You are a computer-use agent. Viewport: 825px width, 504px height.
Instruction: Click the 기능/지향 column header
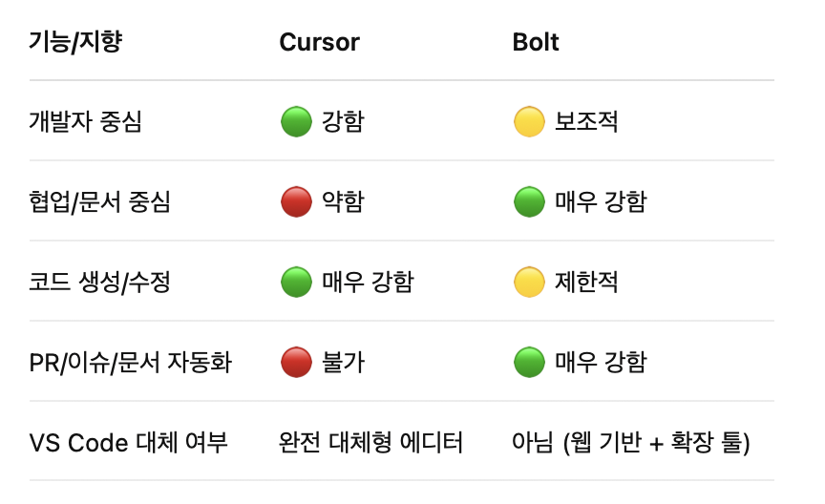[x=75, y=42]
